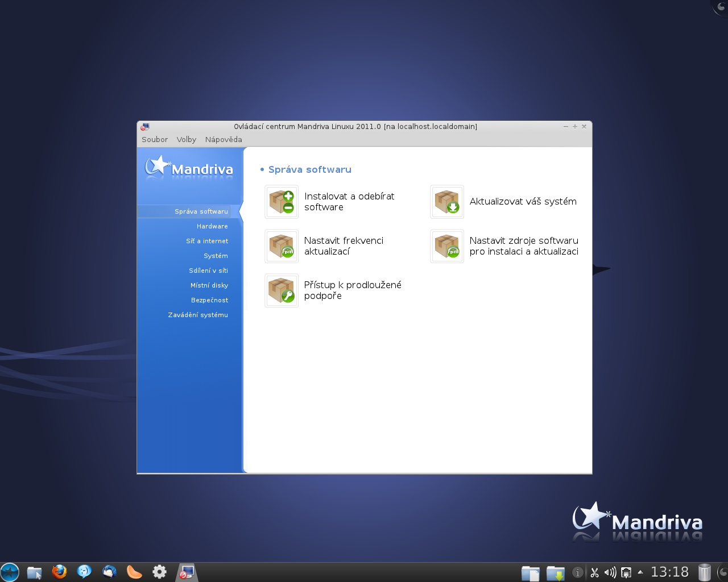The height and width of the screenshot is (582, 728).
Task: Click the info notification tray icon
Action: 577,572
